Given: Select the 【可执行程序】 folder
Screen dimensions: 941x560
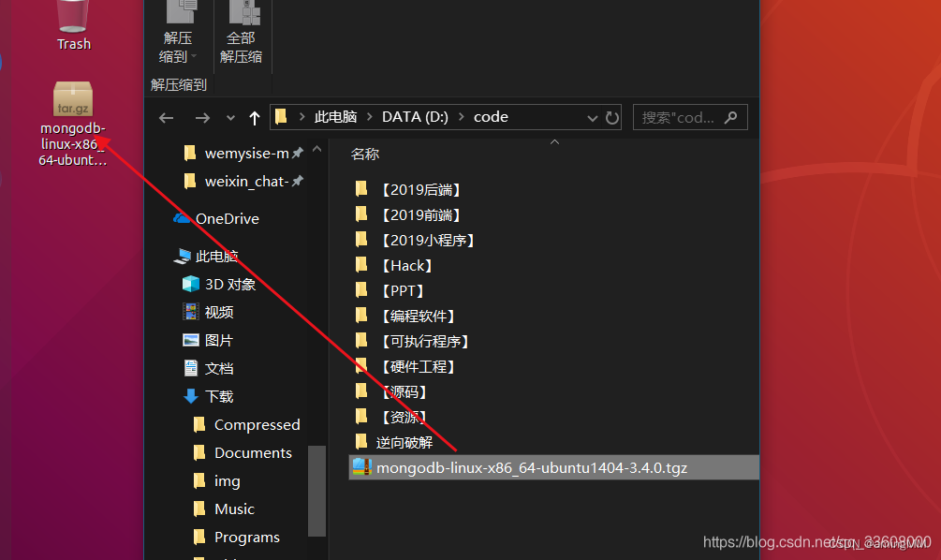Looking at the screenshot, I should click(x=412, y=341).
